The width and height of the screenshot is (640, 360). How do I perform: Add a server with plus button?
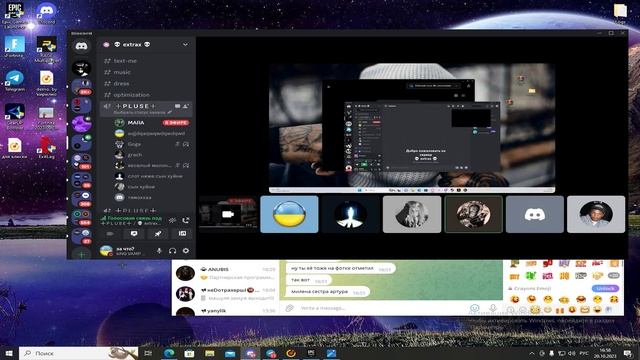(81, 255)
